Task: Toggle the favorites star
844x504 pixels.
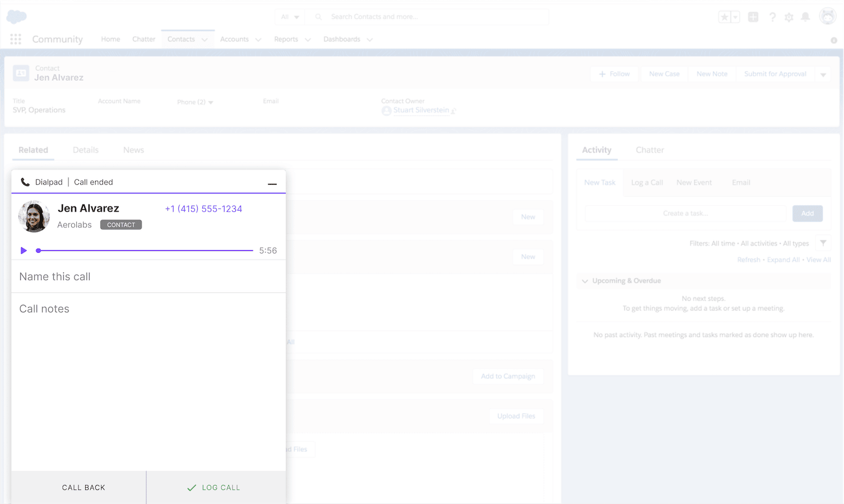Action: 724,17
